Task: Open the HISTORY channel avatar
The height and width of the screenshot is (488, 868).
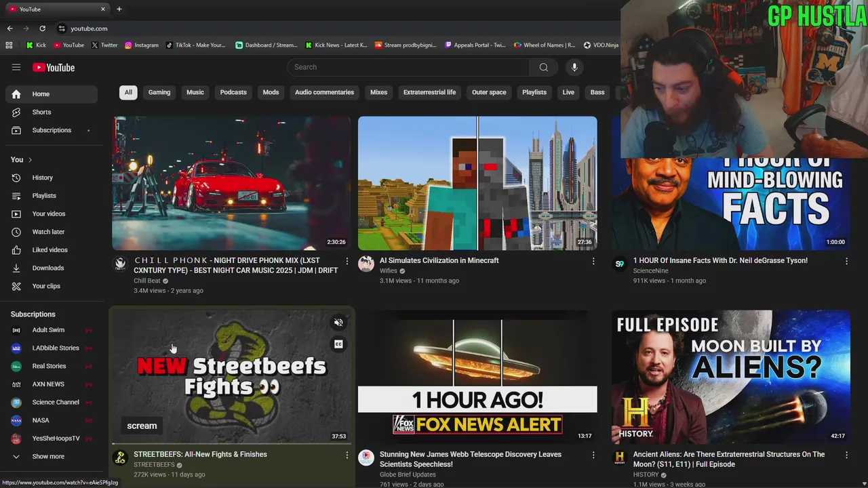Action: coord(619,457)
